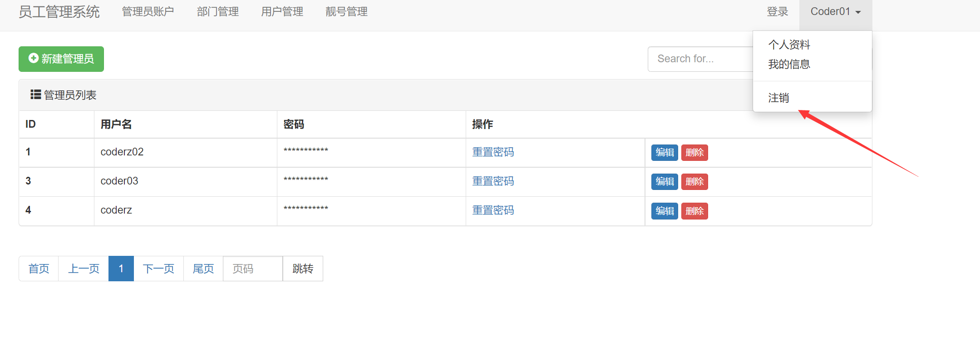Click the caret arrow beside Coder01

tap(858, 12)
